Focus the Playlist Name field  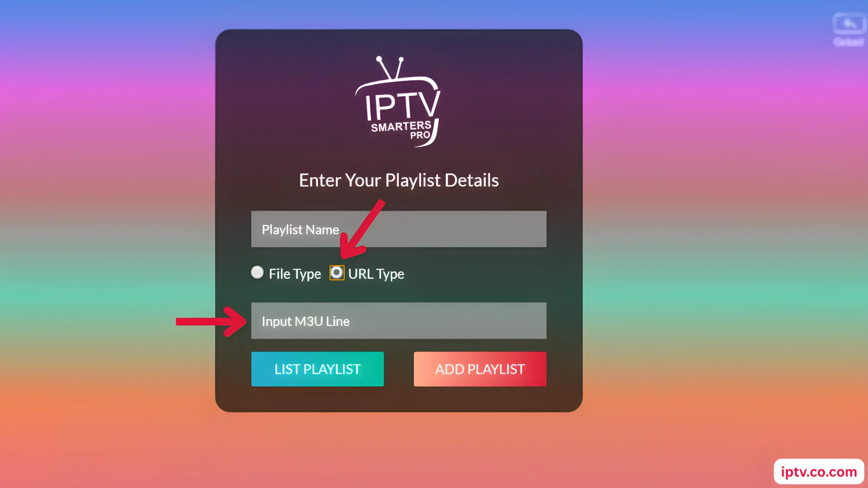[x=399, y=229]
